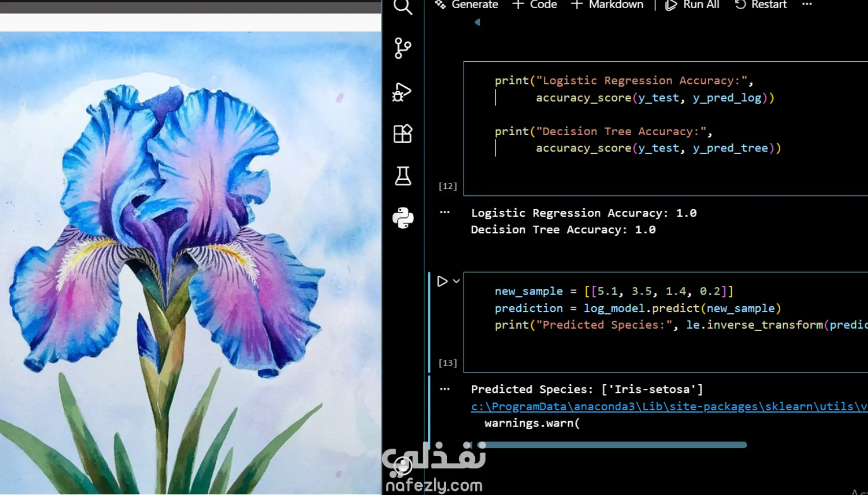
Task: Open the Testing flask view
Action: (x=403, y=176)
